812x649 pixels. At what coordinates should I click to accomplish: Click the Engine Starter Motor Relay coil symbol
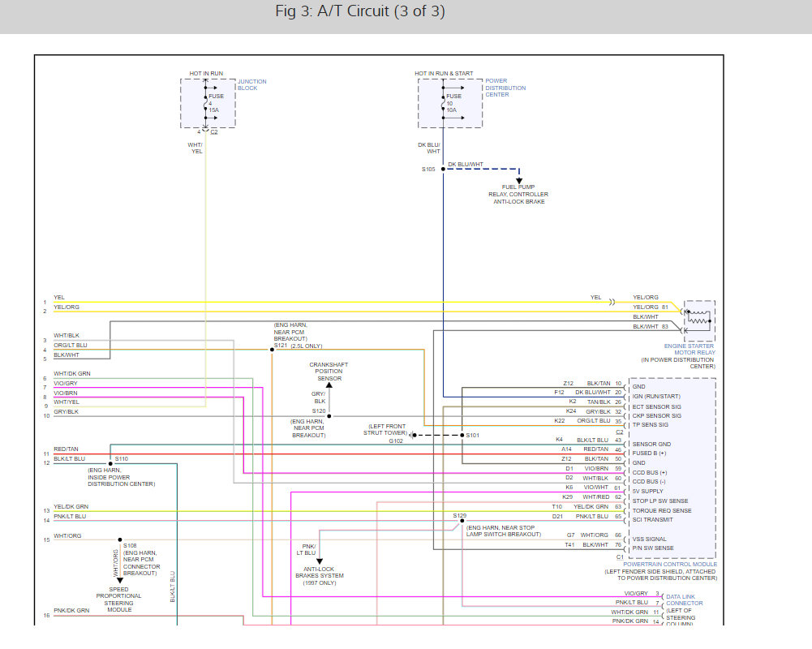698,316
